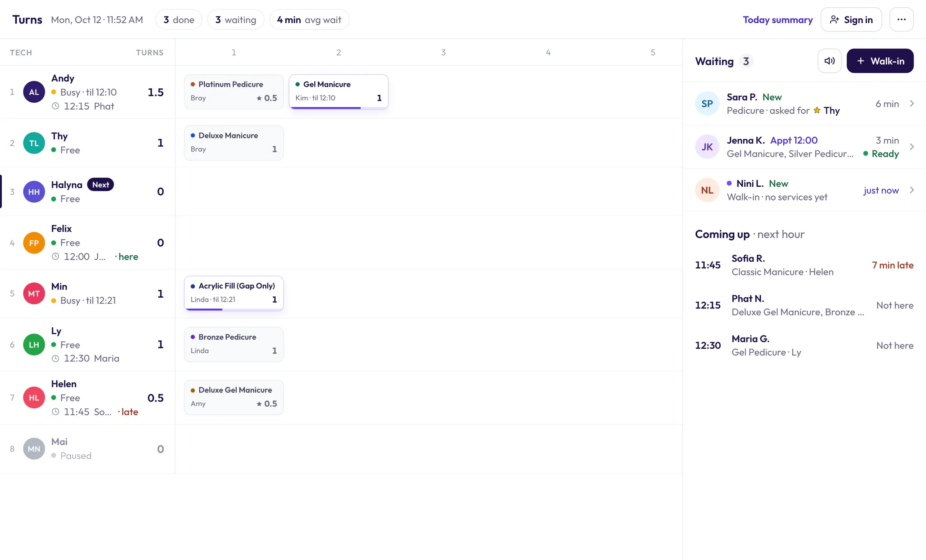Select Phat N. 12:15 upcoming appointment
This screenshot has width=926, height=560.
coord(804,305)
